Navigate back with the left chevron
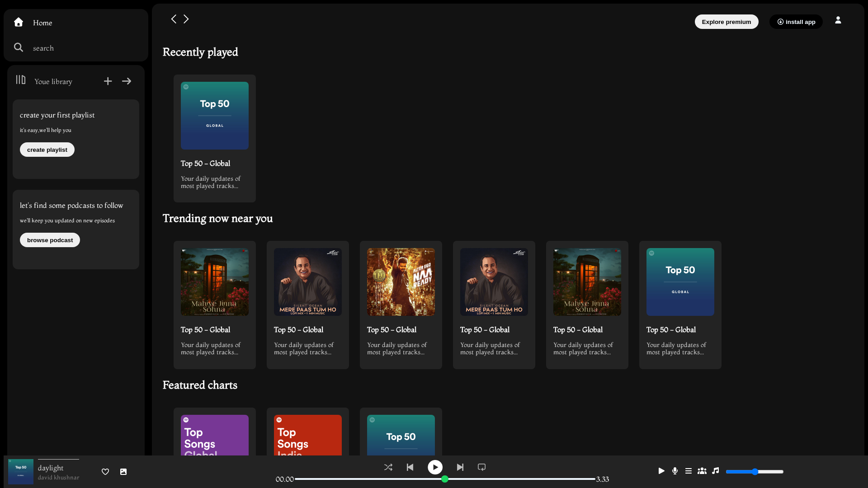Screen dimensions: 868x488 click(174, 19)
